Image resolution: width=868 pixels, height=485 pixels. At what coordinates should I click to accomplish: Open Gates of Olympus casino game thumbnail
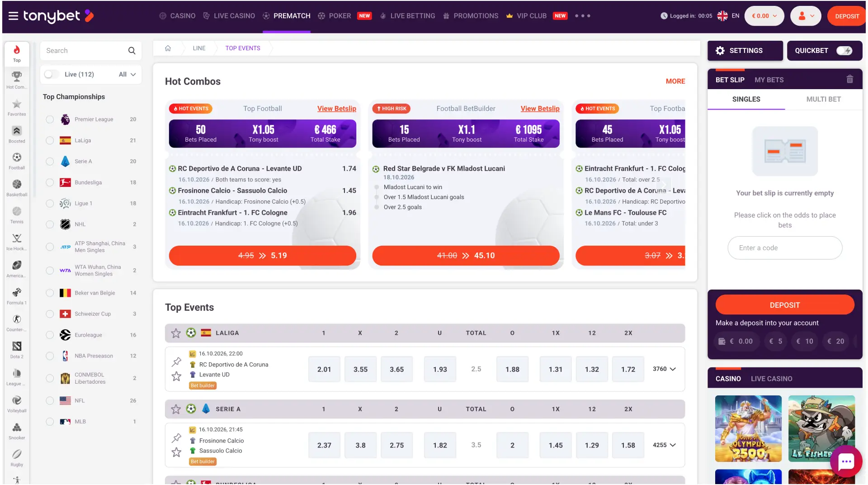click(748, 428)
